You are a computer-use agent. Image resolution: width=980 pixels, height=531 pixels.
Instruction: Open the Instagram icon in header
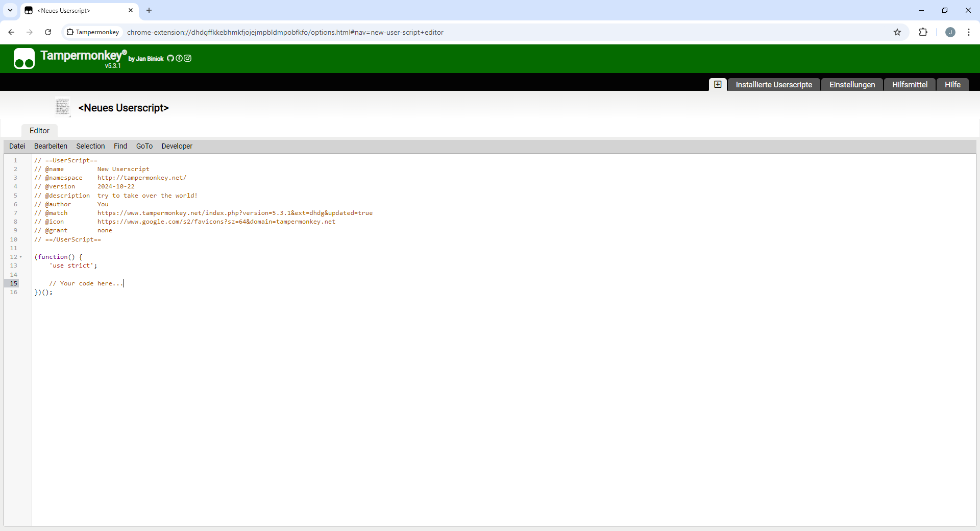pyautogui.click(x=188, y=58)
